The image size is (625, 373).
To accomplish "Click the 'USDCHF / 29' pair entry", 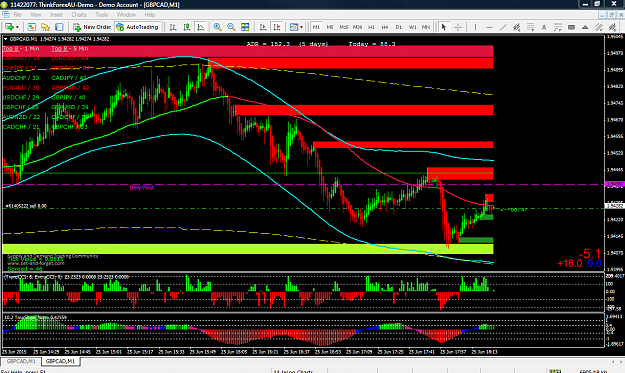I will coord(21,98).
